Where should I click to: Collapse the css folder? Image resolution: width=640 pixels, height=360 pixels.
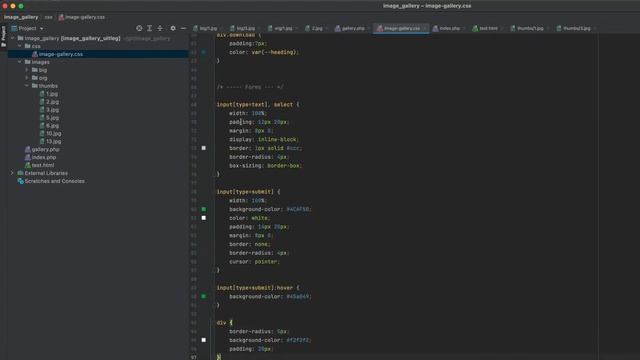pos(20,46)
